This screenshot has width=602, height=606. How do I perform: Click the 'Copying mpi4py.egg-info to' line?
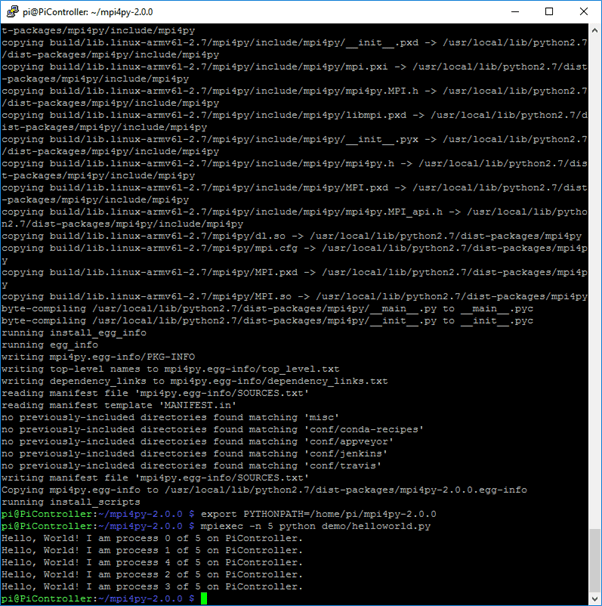tap(264, 490)
